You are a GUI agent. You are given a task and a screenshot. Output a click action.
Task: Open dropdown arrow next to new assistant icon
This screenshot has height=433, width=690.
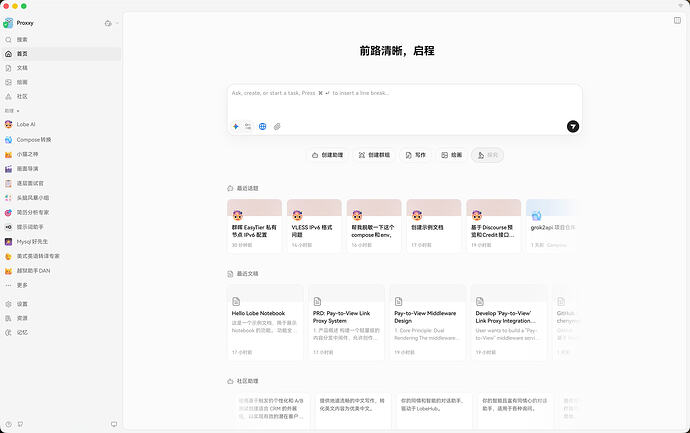coord(117,23)
